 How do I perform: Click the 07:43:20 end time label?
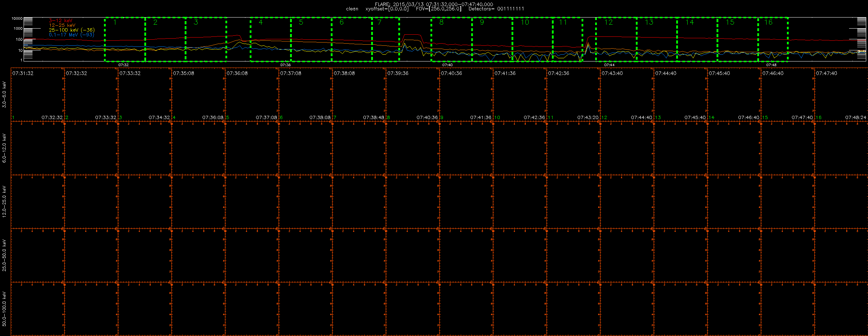point(588,118)
